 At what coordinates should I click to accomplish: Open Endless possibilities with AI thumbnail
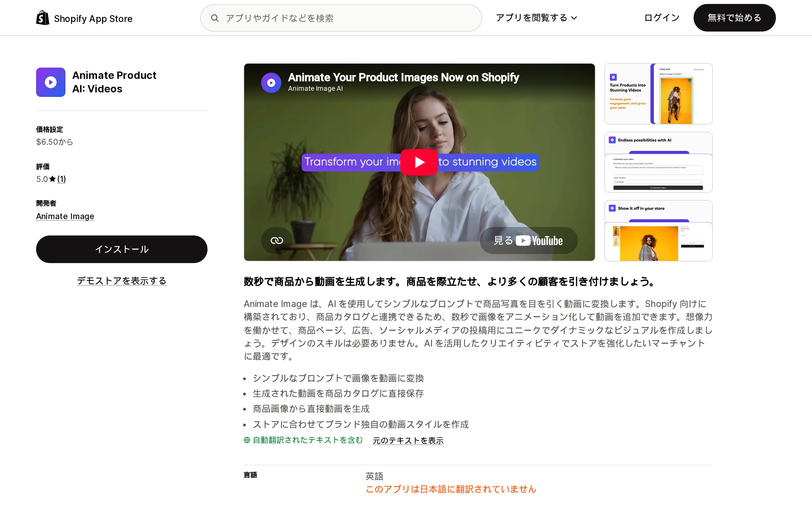(x=658, y=162)
